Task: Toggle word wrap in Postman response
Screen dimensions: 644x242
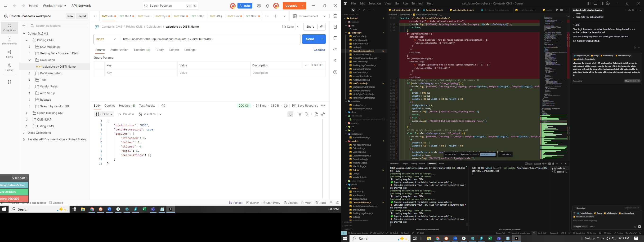Action: (290, 114)
